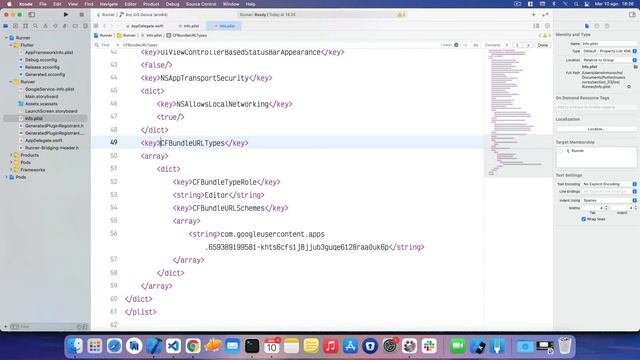Go back in editor history
640x360 pixels.
click(x=104, y=26)
